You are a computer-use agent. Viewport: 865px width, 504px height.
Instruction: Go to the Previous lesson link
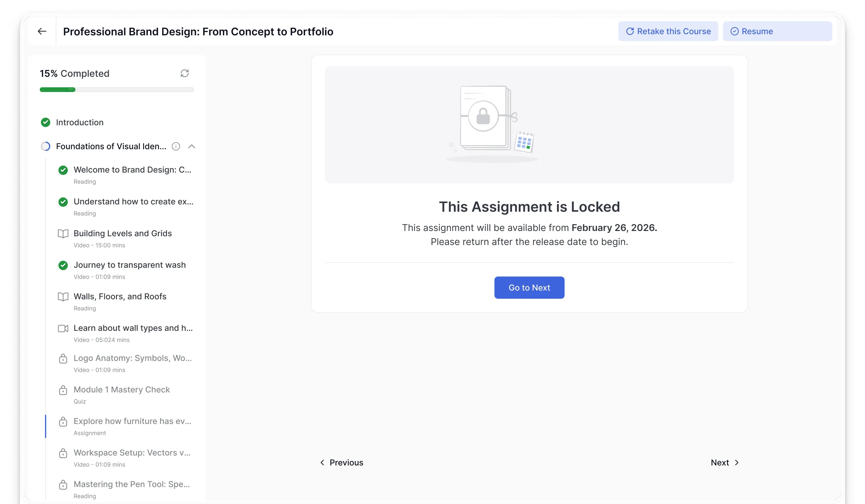point(342,463)
